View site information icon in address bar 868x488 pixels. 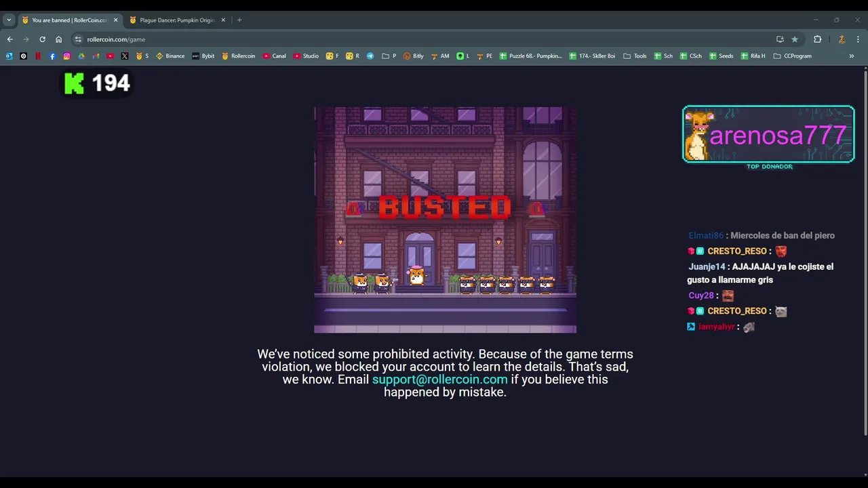pyautogui.click(x=78, y=39)
